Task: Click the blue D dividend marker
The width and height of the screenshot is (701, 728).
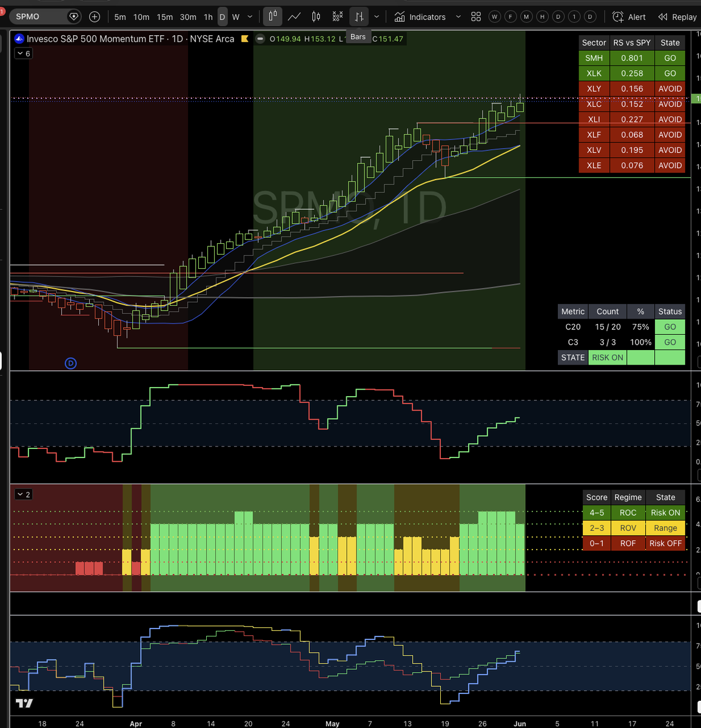Action: [71, 363]
